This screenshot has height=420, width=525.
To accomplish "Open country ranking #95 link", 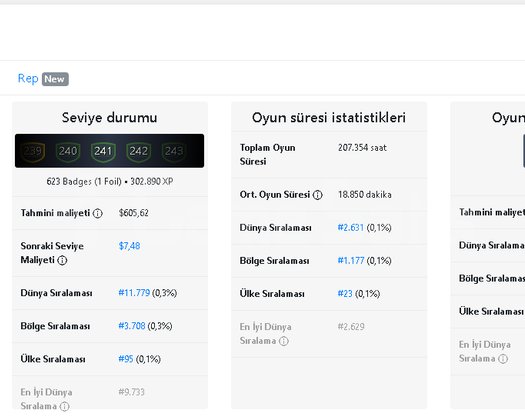I will (126, 359).
